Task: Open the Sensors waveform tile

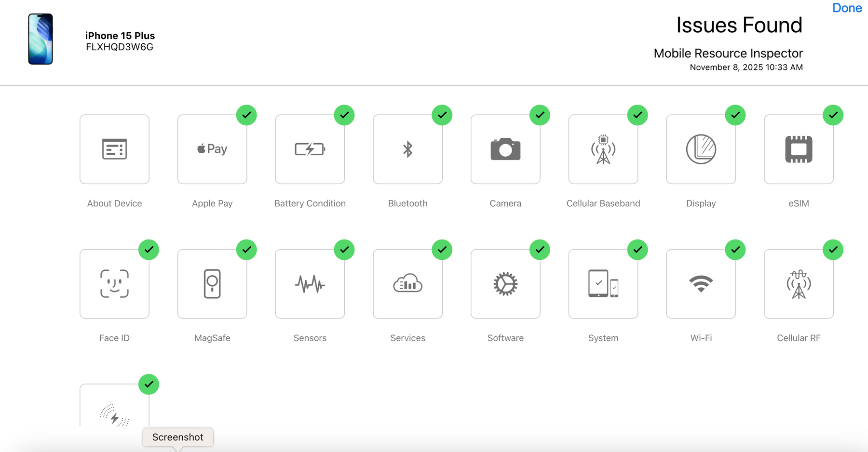Action: 310,284
